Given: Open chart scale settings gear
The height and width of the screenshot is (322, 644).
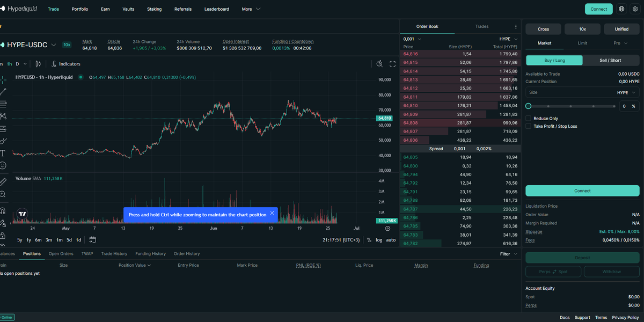Looking at the screenshot, I should tap(387, 229).
